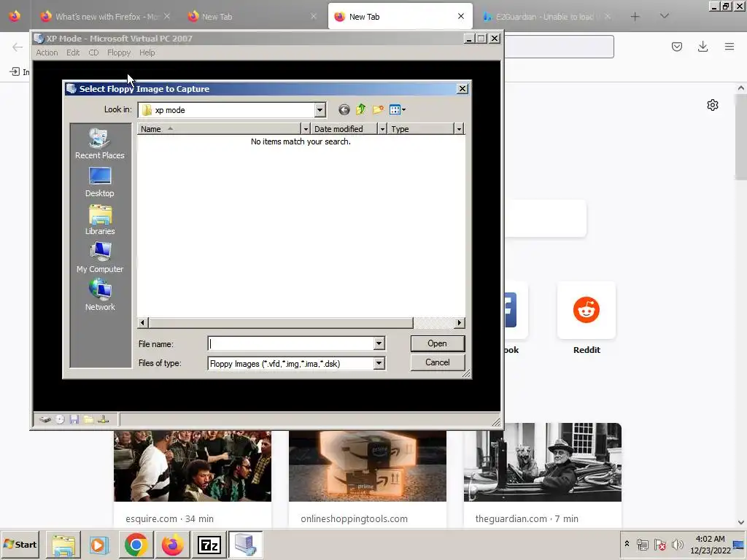Open the theguardian.com article card
The width and height of the screenshot is (747, 560).
543,475
